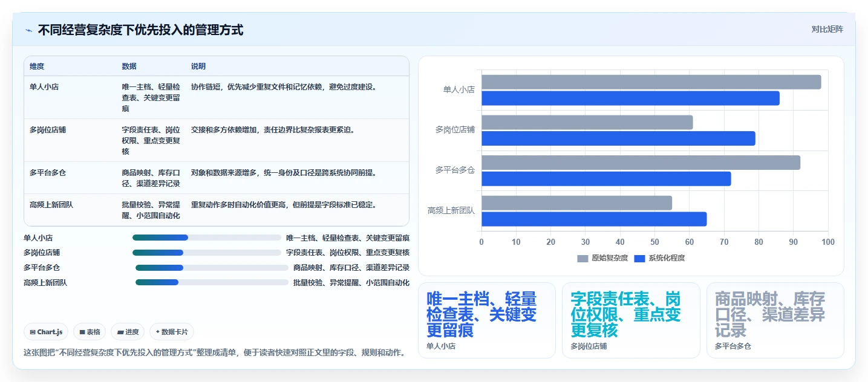The width and height of the screenshot is (868, 382).
Task: Click table cell 字段责任表、岗位权限、重点变更复核
Action: pyautogui.click(x=151, y=141)
